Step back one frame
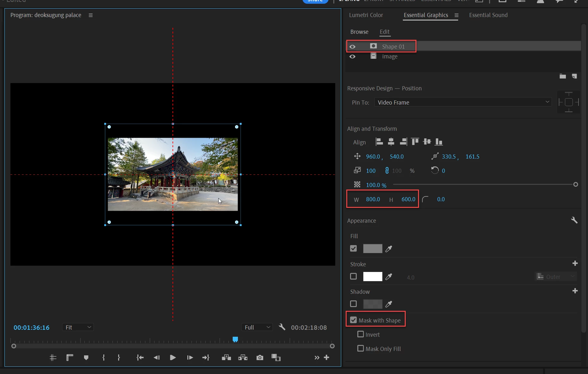 [156, 358]
